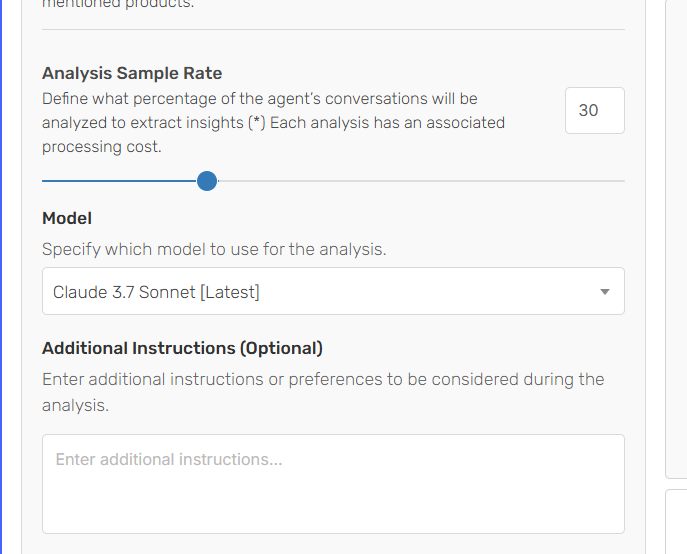Screen dimensions: 687x554
Task: Click the Additional Instructions (Optional) heading
Action: (182, 348)
